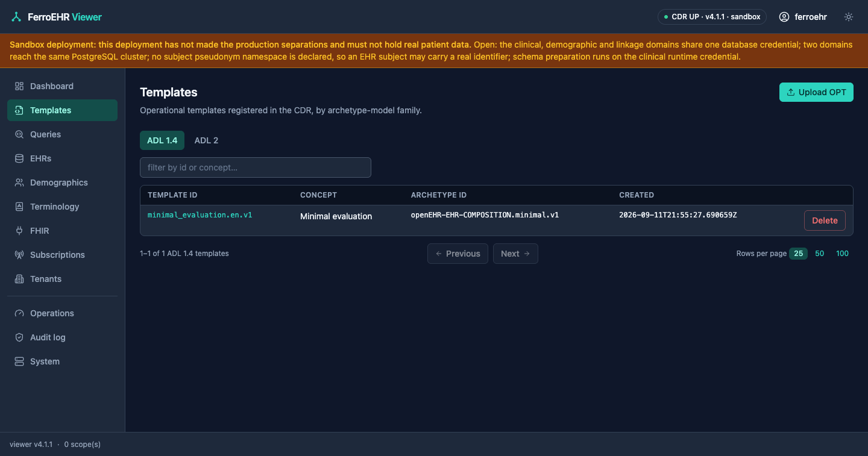Open the Subscriptions page
The height and width of the screenshot is (456, 868).
coord(62,255)
